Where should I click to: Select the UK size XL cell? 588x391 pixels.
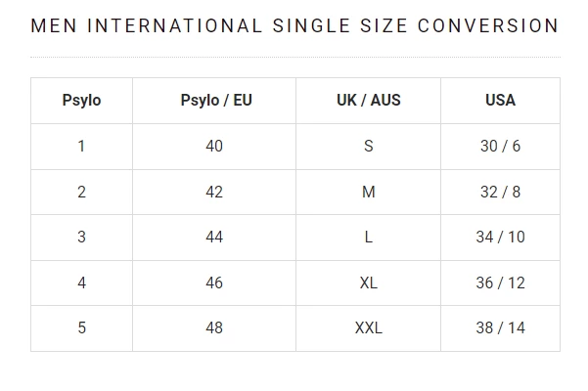point(368,283)
